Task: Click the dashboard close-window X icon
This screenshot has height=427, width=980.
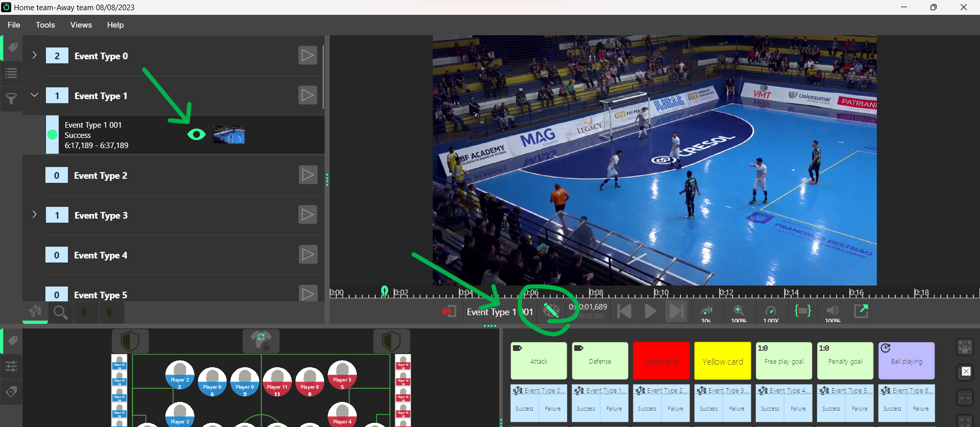Action: click(965, 372)
